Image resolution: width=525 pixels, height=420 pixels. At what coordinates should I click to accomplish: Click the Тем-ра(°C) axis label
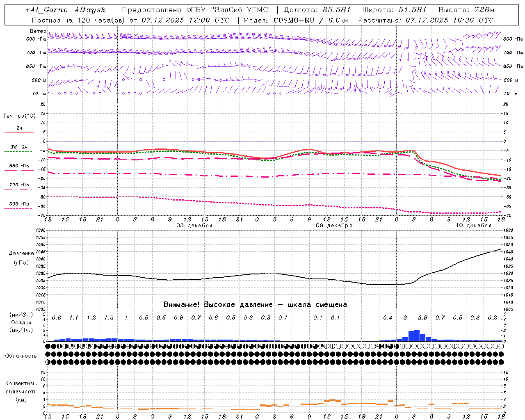19,116
